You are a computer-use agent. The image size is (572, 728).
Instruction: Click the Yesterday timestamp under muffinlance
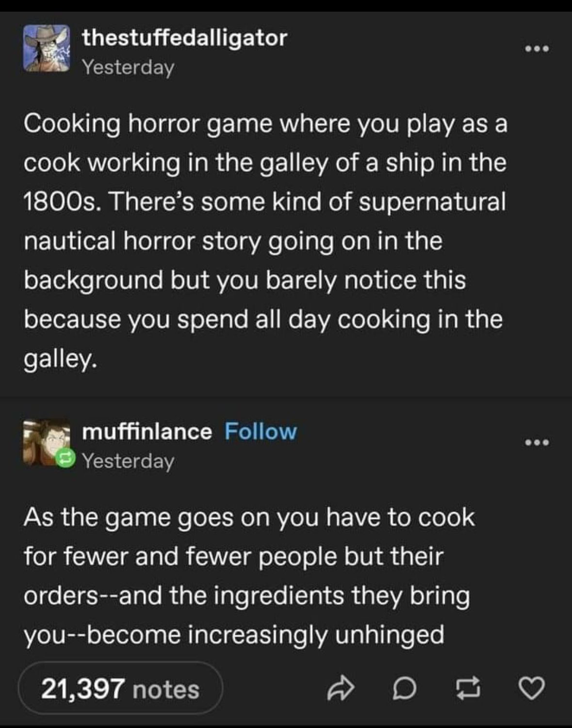(x=128, y=461)
